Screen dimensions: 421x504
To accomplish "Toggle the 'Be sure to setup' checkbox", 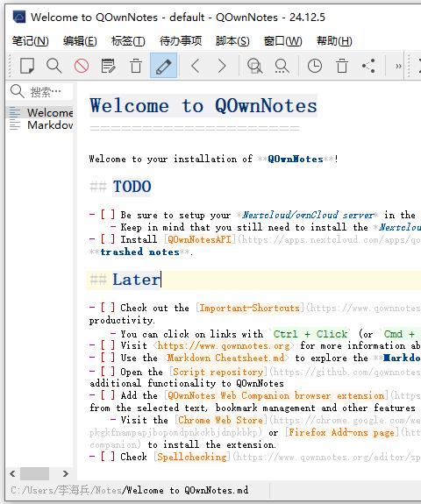I will pyautogui.click(x=108, y=215).
